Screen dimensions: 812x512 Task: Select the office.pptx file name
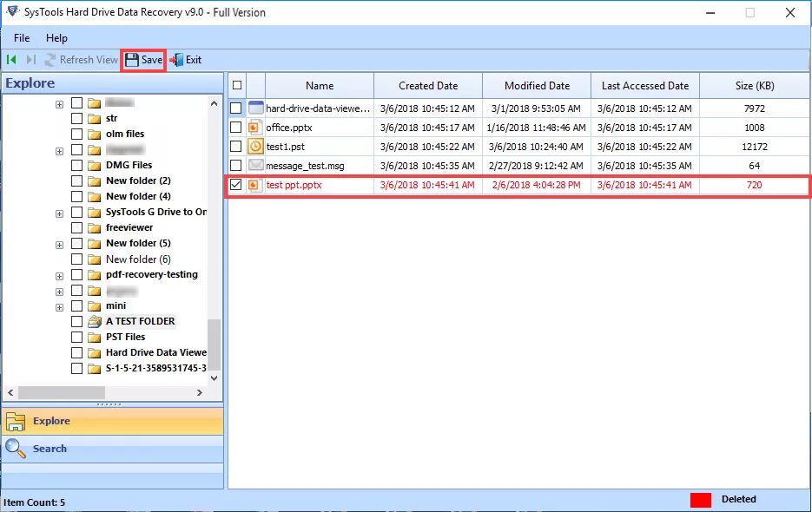pos(289,128)
